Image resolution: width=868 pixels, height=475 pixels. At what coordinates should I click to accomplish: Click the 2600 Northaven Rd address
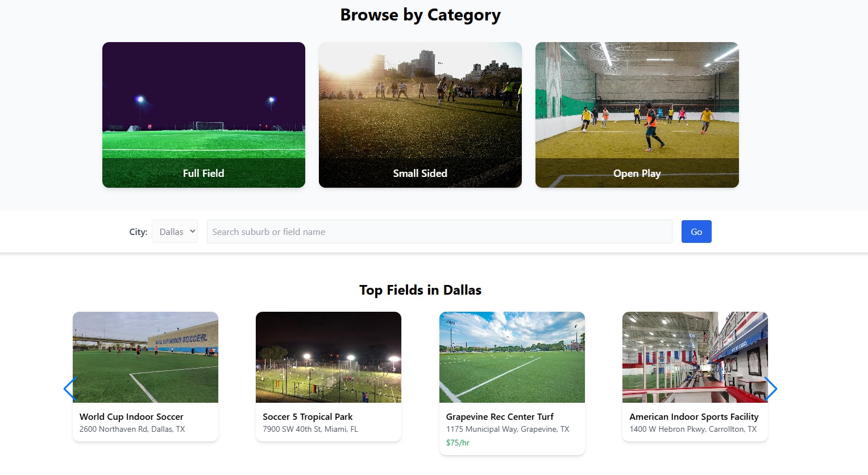pyautogui.click(x=132, y=429)
